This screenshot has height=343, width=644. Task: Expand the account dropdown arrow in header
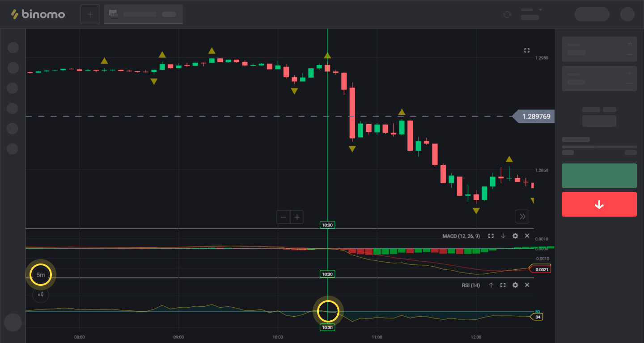pos(540,10)
